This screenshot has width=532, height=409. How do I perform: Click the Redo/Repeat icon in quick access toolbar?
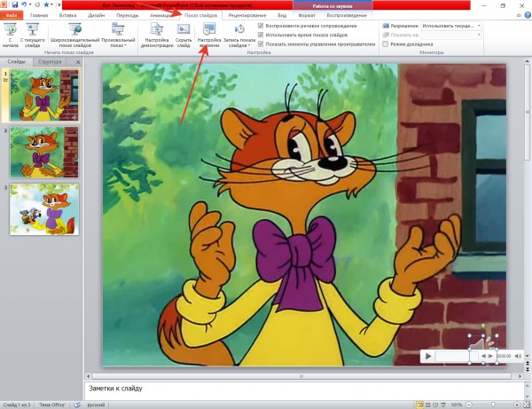(x=37, y=4)
